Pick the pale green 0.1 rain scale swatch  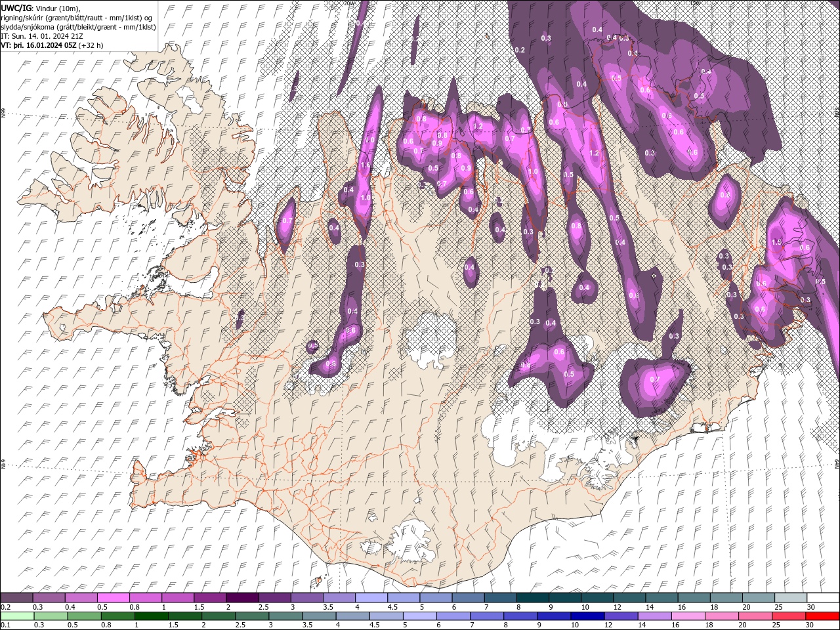pos(17,616)
